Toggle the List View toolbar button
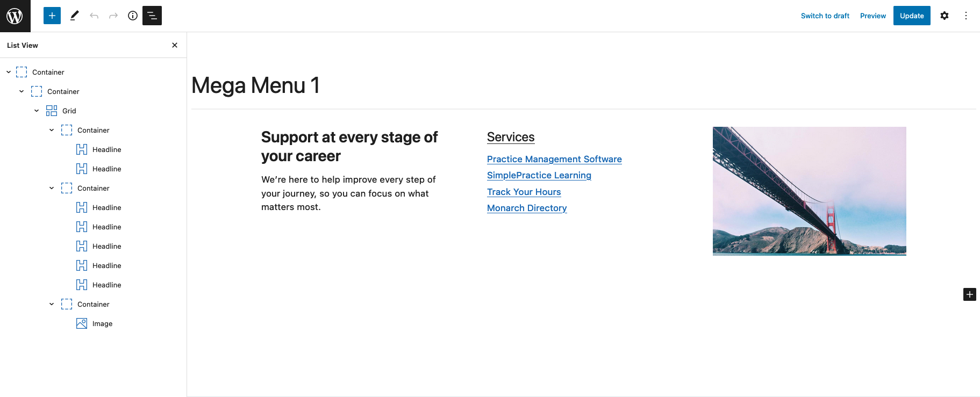The height and width of the screenshot is (397, 980). pos(152,16)
